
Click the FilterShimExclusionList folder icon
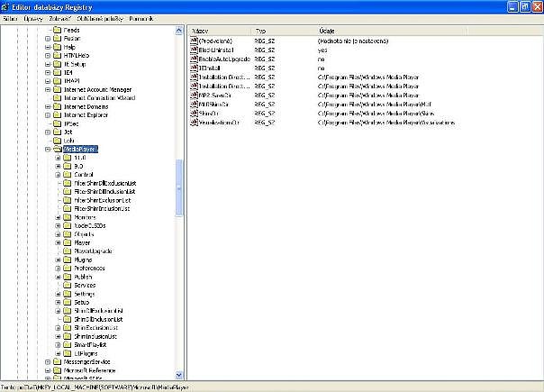tap(68, 200)
